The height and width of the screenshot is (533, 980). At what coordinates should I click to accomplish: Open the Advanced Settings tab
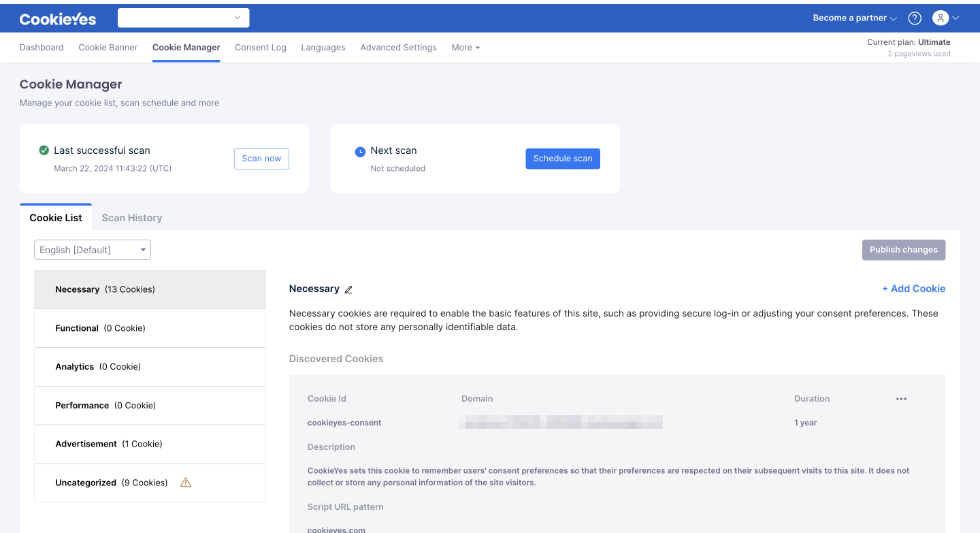coord(399,48)
